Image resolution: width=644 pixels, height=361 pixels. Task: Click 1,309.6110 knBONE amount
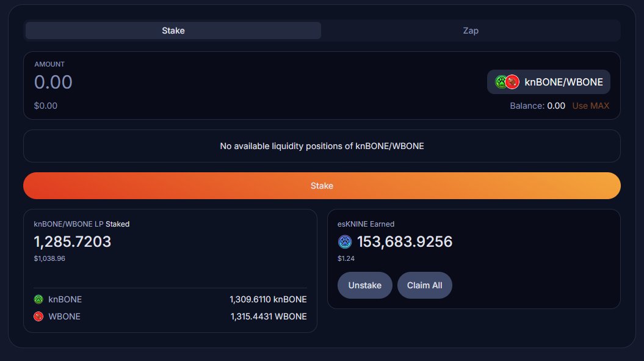(268, 299)
